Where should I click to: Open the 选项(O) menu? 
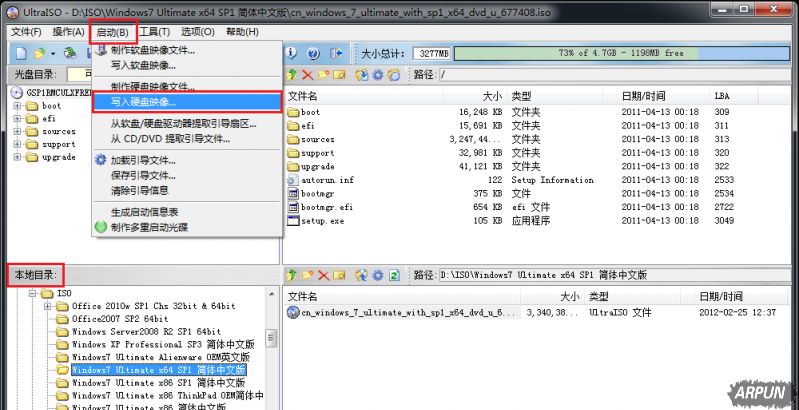click(198, 32)
